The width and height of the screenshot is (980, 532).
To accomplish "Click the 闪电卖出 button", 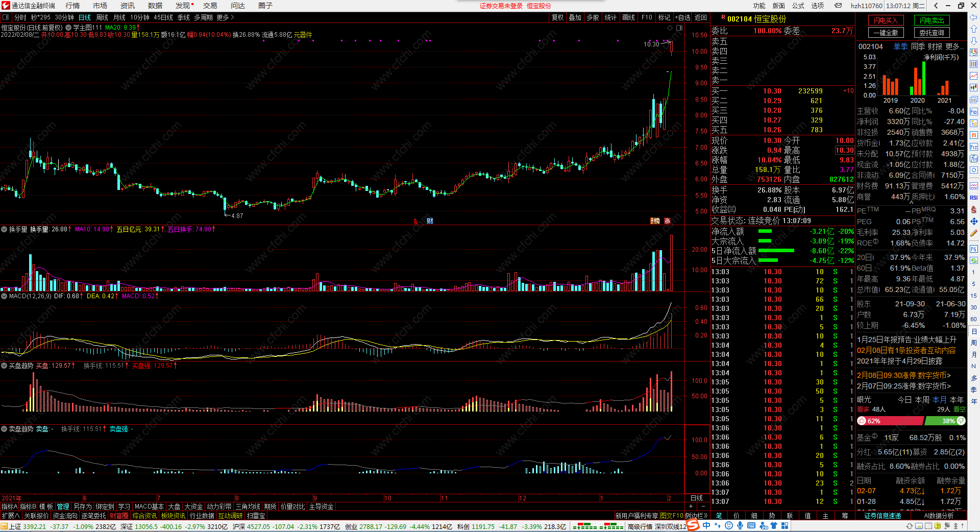I will pyautogui.click(x=932, y=20).
